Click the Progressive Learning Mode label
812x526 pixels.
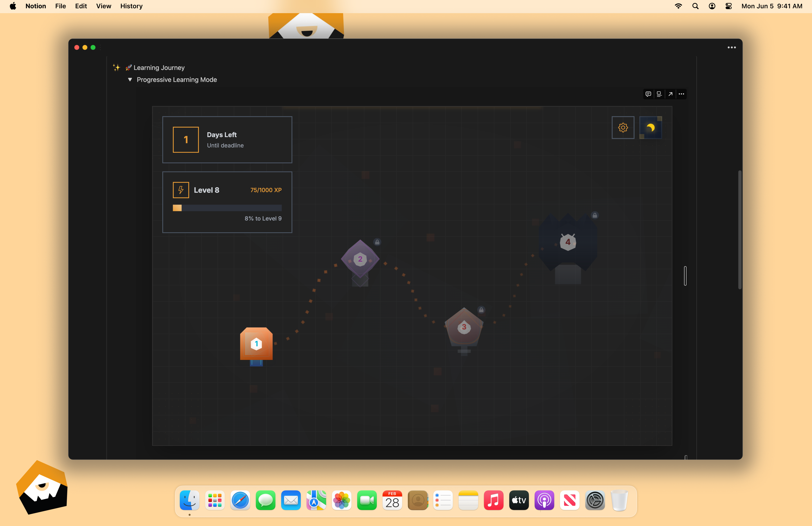pyautogui.click(x=177, y=79)
